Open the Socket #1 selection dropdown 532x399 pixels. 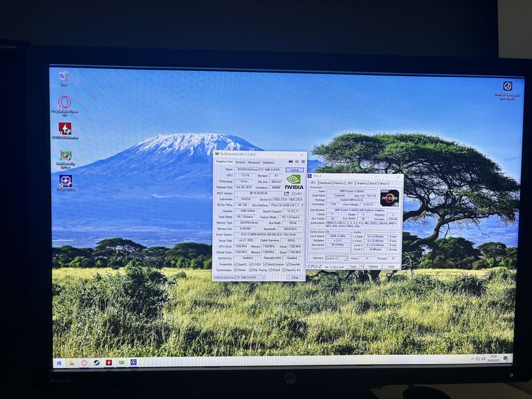(x=336, y=258)
